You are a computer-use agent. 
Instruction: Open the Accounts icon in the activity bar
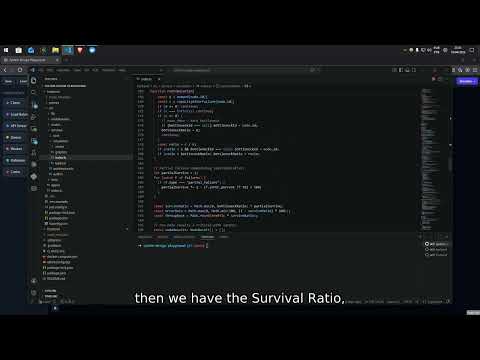pos(34,281)
